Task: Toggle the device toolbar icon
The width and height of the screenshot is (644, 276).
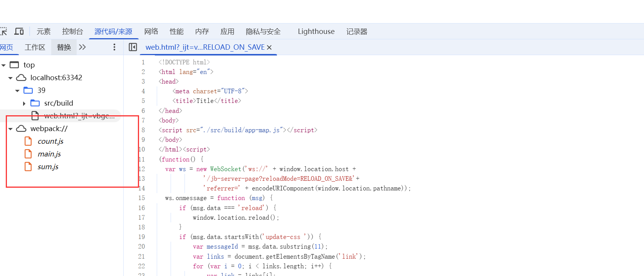Action: click(19, 31)
